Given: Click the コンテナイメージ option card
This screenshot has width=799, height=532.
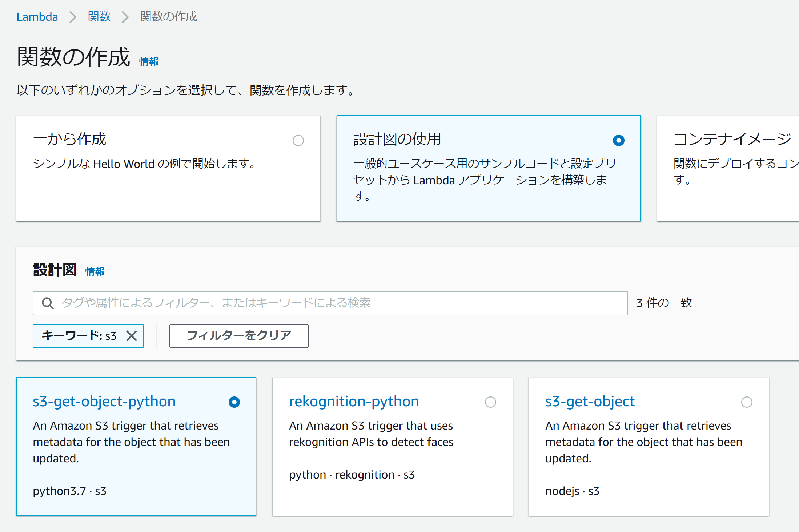Looking at the screenshot, I should [x=728, y=169].
